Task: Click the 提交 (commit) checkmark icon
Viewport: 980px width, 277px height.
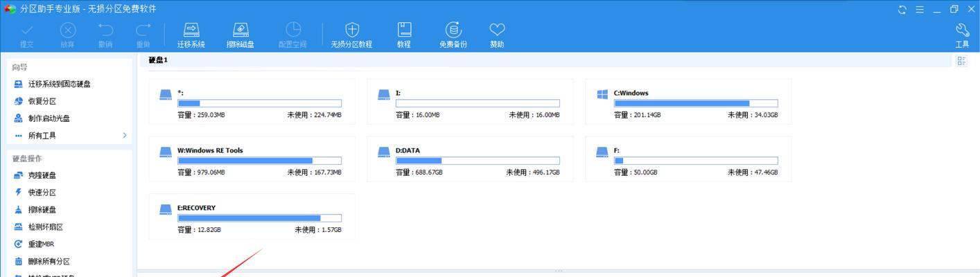Action: (27, 30)
